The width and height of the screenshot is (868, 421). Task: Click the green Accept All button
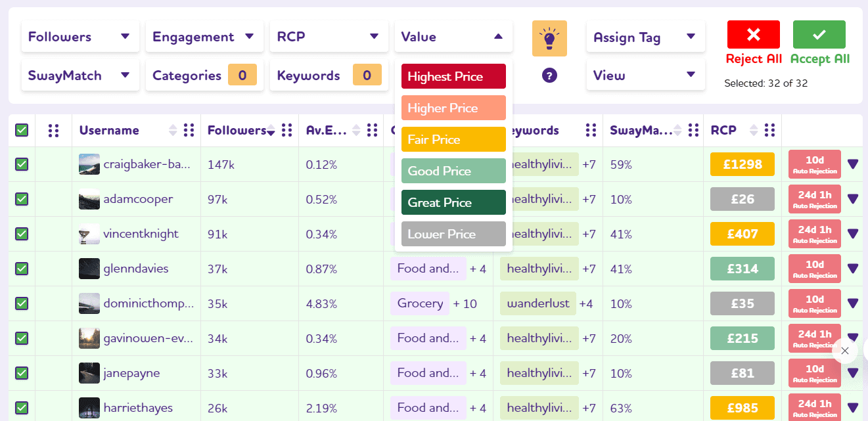(x=819, y=34)
